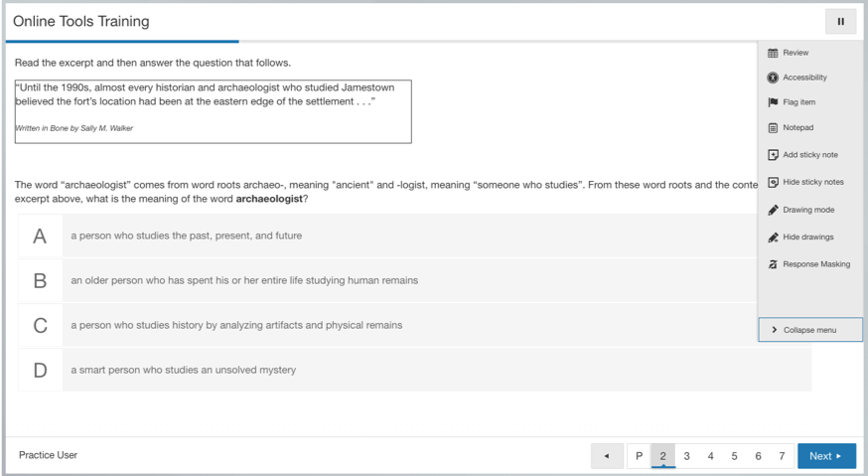Enable Drawing mode pencil icon
868x476 pixels.
(773, 211)
